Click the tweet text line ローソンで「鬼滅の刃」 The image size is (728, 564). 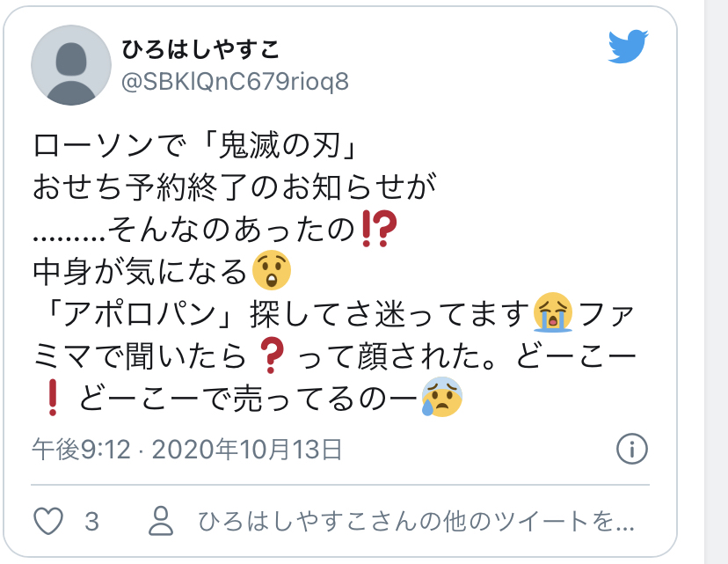(x=195, y=145)
